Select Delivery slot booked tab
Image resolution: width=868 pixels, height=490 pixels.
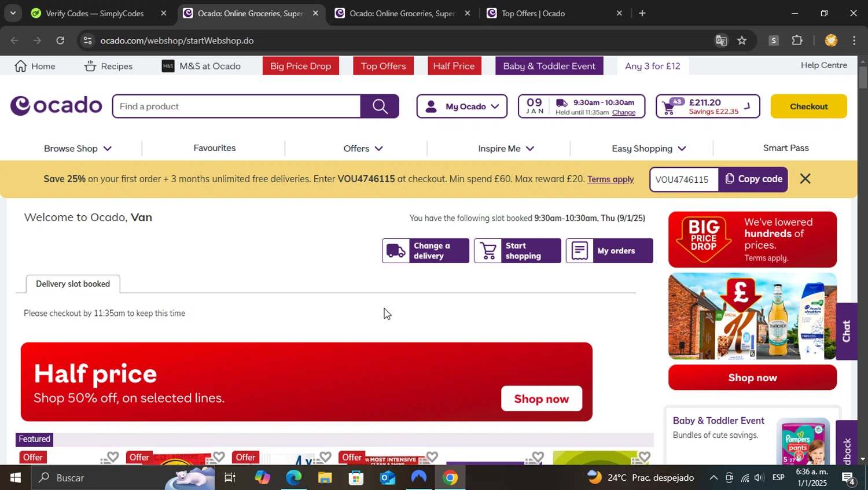point(73,284)
